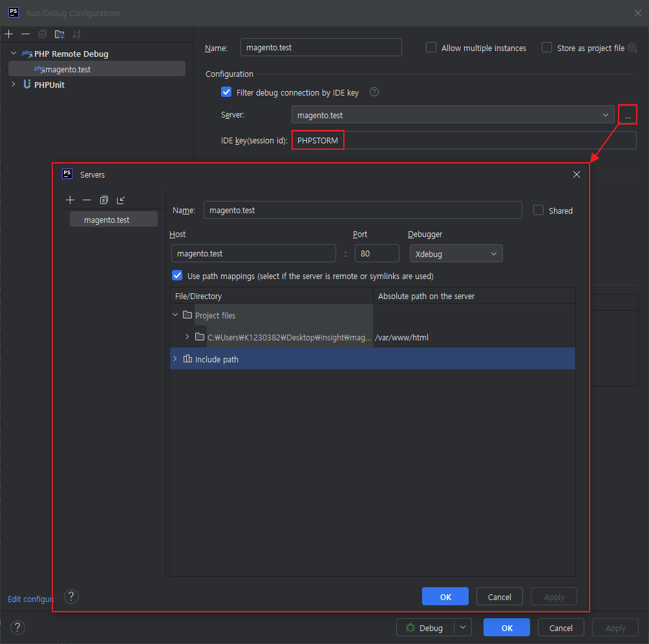Screen dimensions: 649x644
Task: Copy configuration icon in Run/Debug toolbar
Action: [43, 34]
